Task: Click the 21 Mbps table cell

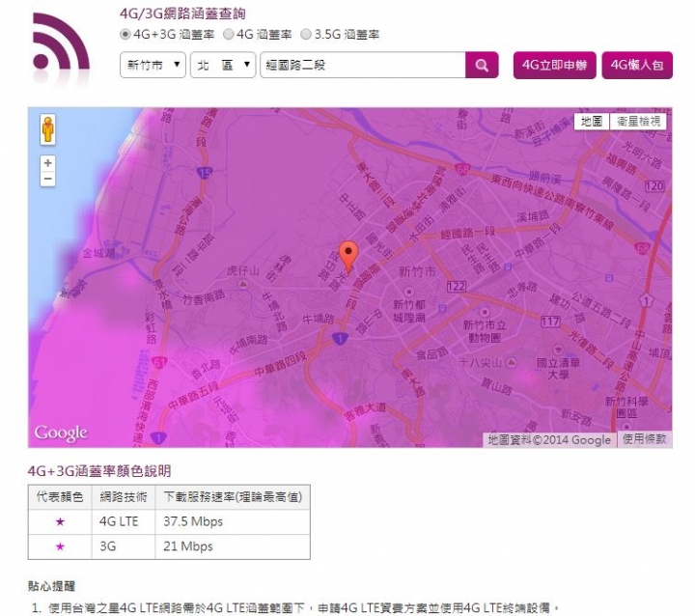Action: click(233, 546)
